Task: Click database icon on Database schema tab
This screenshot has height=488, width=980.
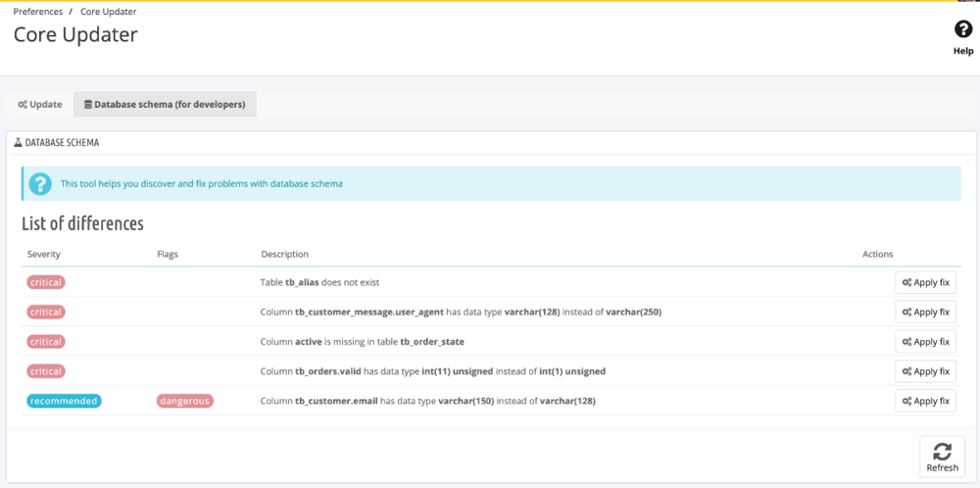Action: coord(87,105)
